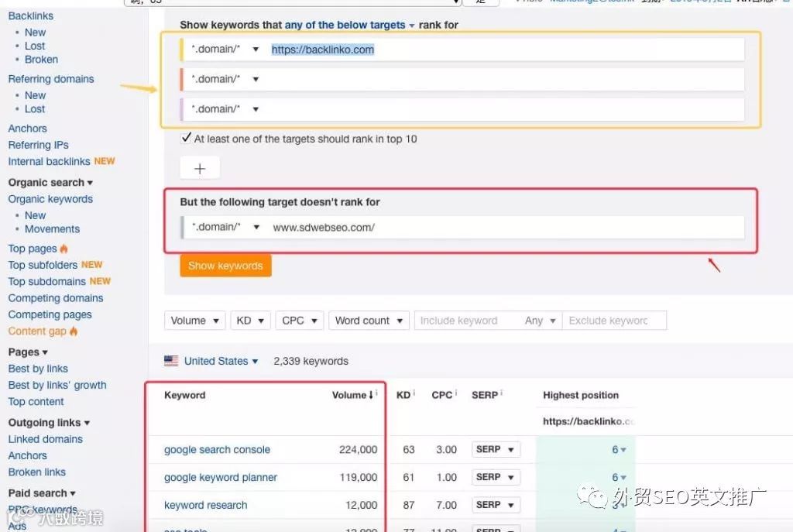Open New under Referring domains
Image resolution: width=793 pixels, height=532 pixels.
(36, 95)
